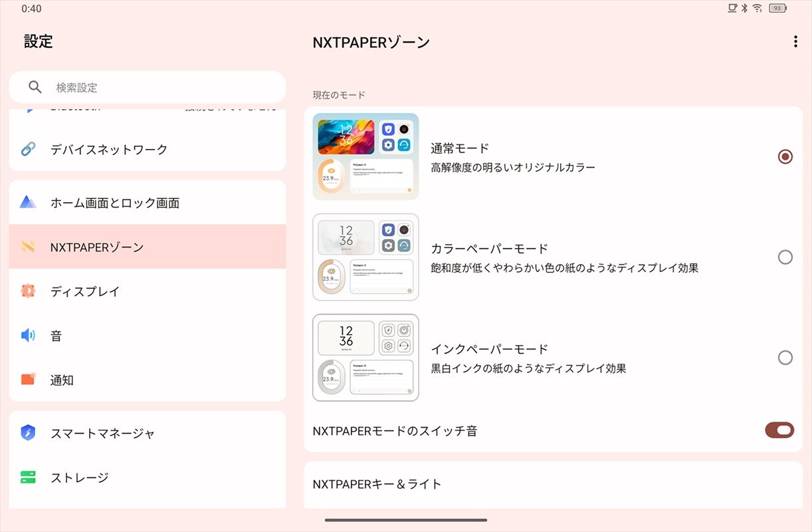The width and height of the screenshot is (812, 532).
Task: Click the display settings icon
Action: [28, 291]
